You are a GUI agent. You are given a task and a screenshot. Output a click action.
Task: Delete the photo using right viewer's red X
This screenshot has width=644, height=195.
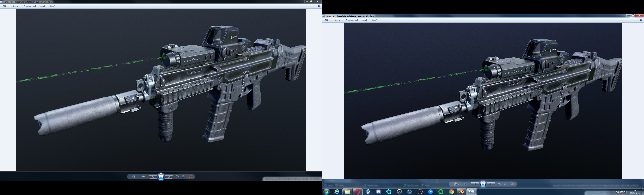[x=513, y=184]
